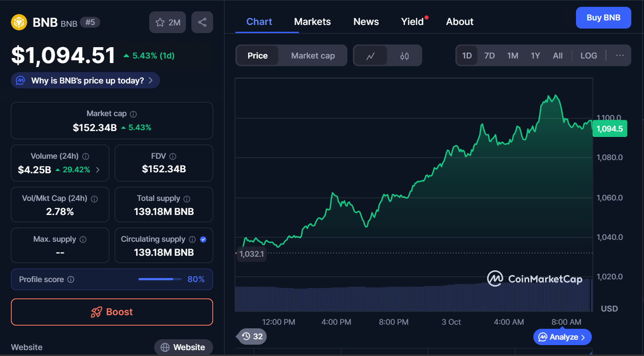
Task: Open the three-dots chart options menu
Action: [x=620, y=56]
